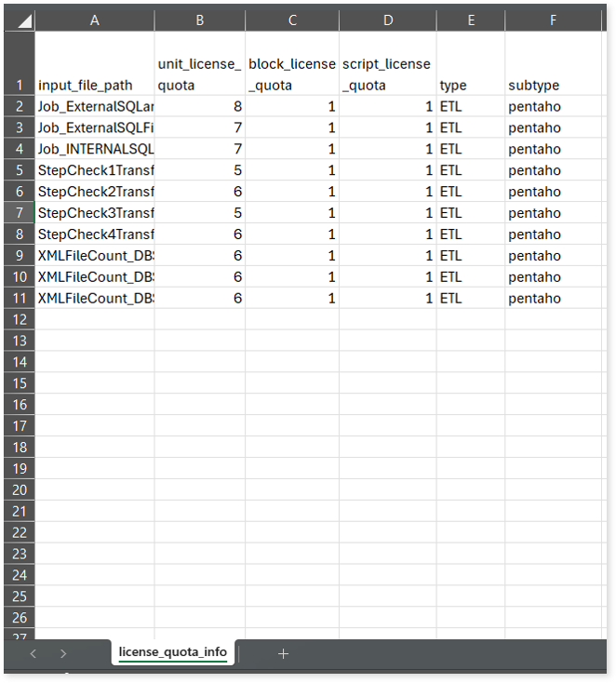Select column B header

tap(200, 20)
